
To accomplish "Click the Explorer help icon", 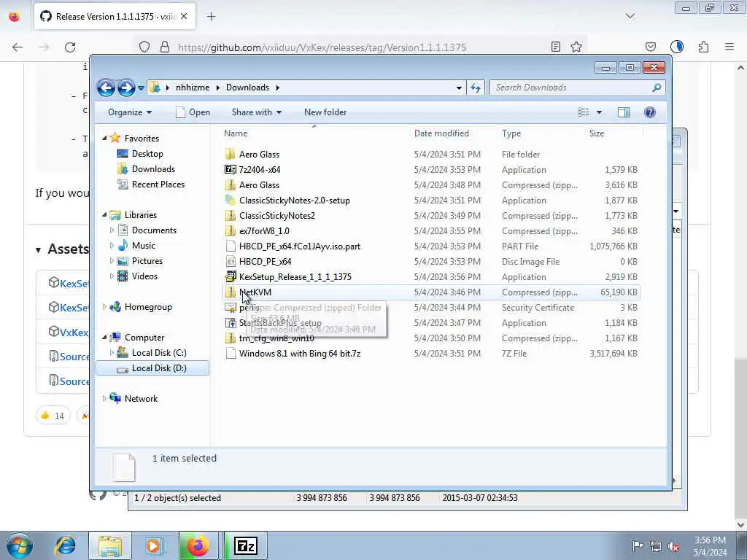I will pos(650,112).
